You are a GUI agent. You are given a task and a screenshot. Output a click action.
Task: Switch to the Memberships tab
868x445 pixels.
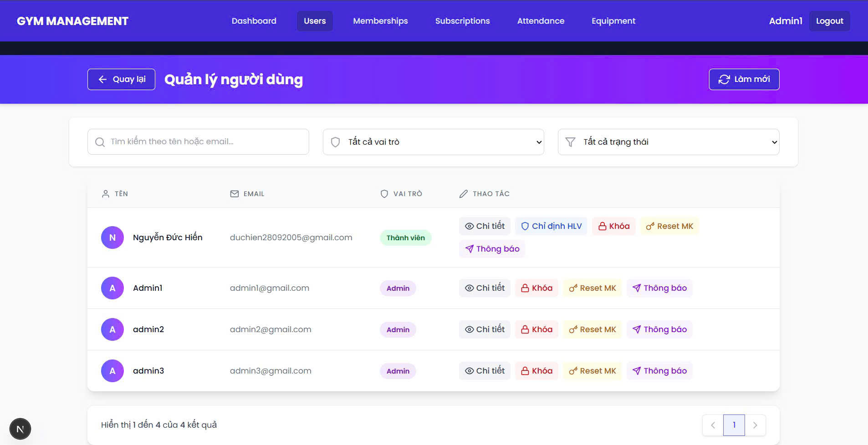click(380, 21)
